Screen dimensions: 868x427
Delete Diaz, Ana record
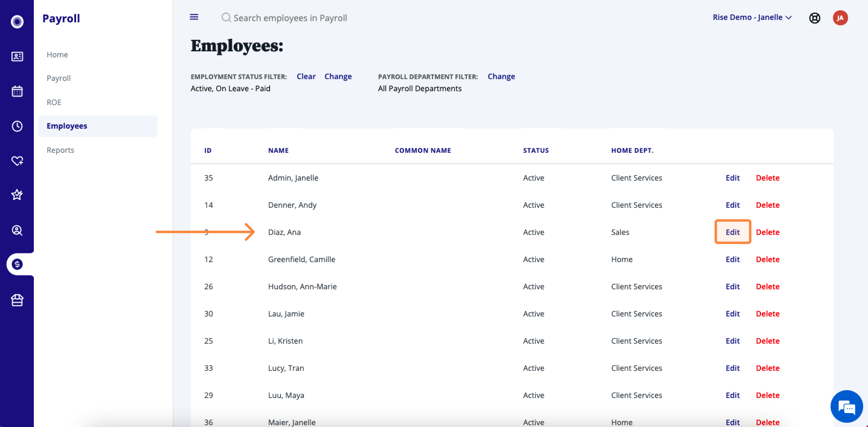tap(768, 232)
